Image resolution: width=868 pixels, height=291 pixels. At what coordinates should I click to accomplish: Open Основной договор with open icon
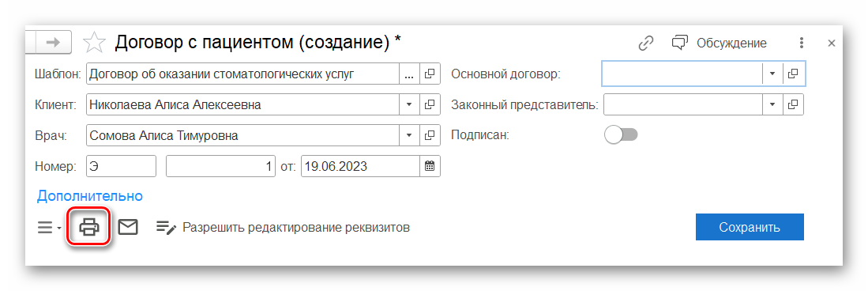click(793, 74)
